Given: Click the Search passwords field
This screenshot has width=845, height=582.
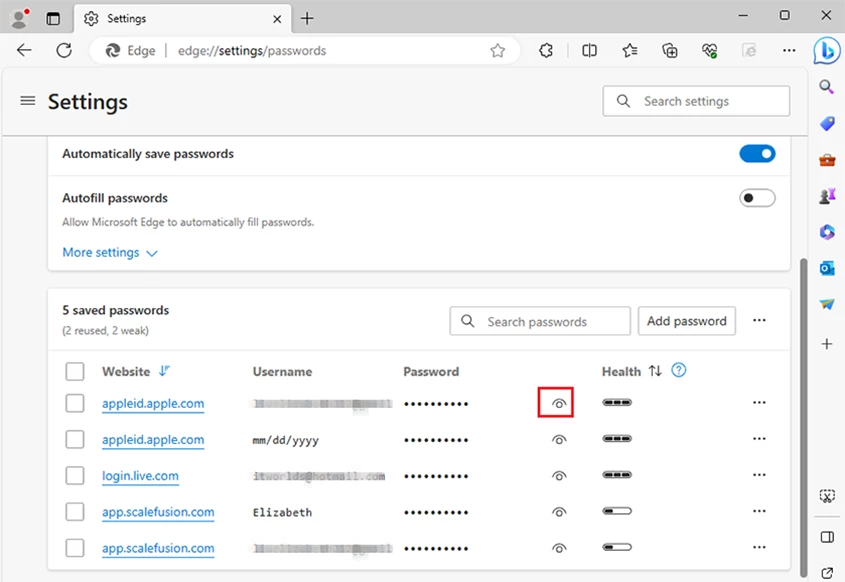Looking at the screenshot, I should click(x=540, y=321).
